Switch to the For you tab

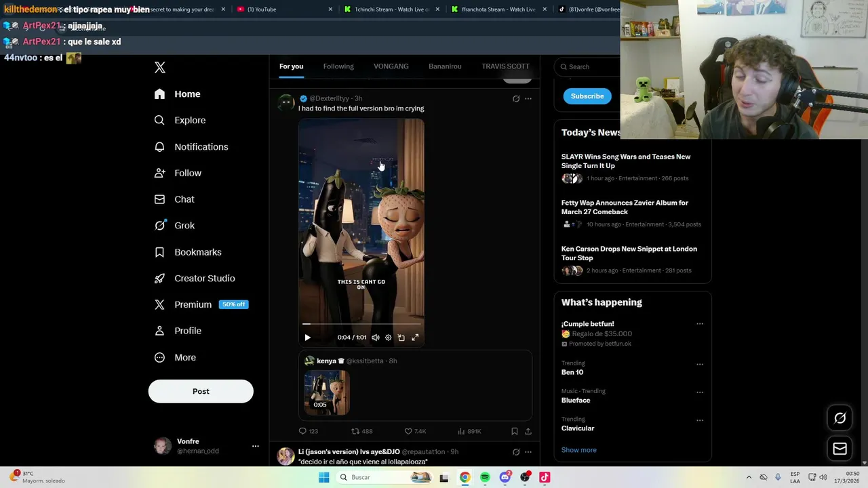291,66
